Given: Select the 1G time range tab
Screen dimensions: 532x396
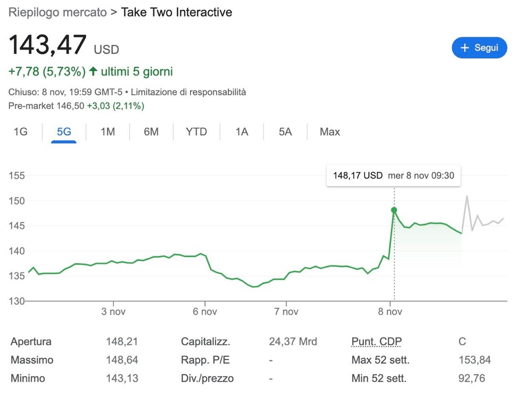Looking at the screenshot, I should [x=20, y=132].
